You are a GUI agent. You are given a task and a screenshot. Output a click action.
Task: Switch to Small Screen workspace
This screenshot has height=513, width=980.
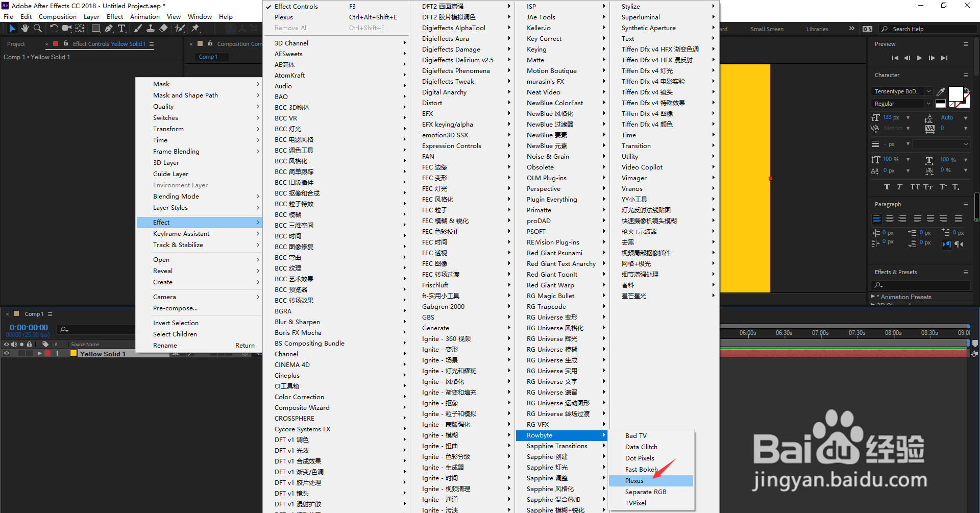coord(767,29)
